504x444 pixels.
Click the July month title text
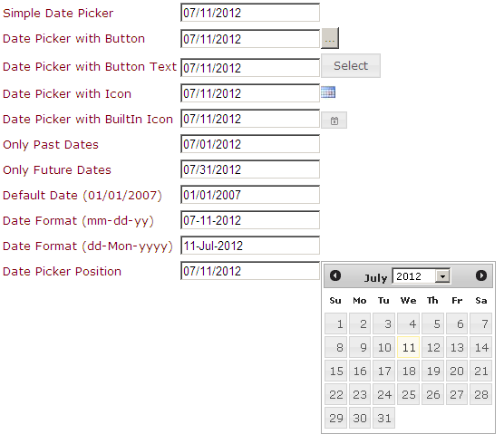[375, 277]
